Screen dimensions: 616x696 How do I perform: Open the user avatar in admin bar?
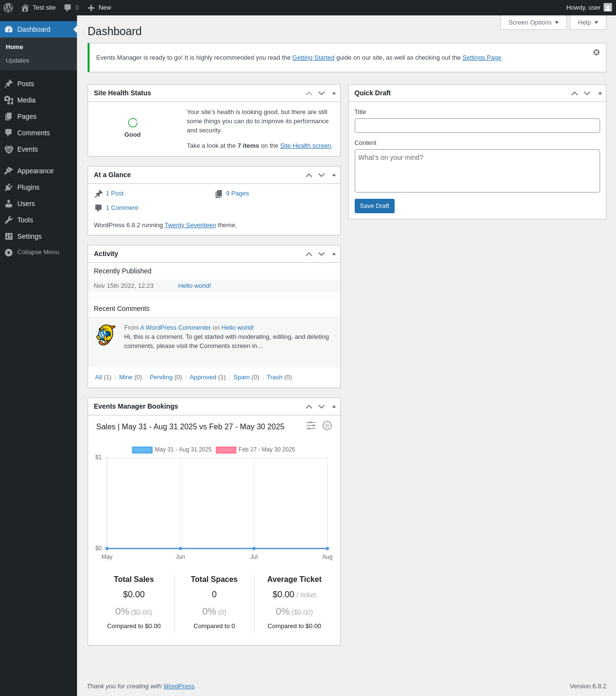(608, 8)
